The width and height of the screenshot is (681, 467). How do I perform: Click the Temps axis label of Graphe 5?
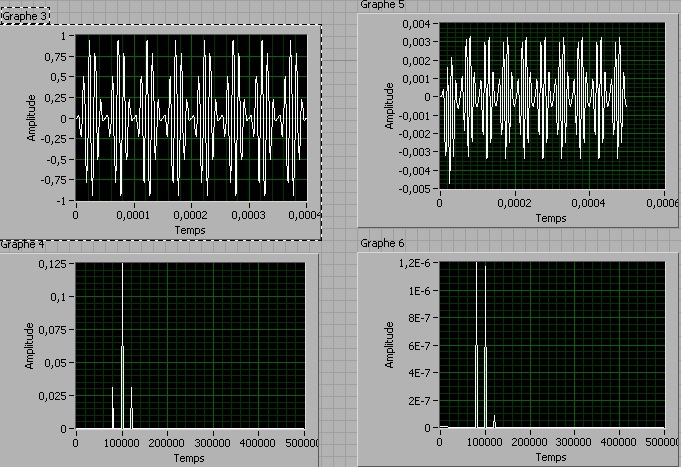click(551, 218)
